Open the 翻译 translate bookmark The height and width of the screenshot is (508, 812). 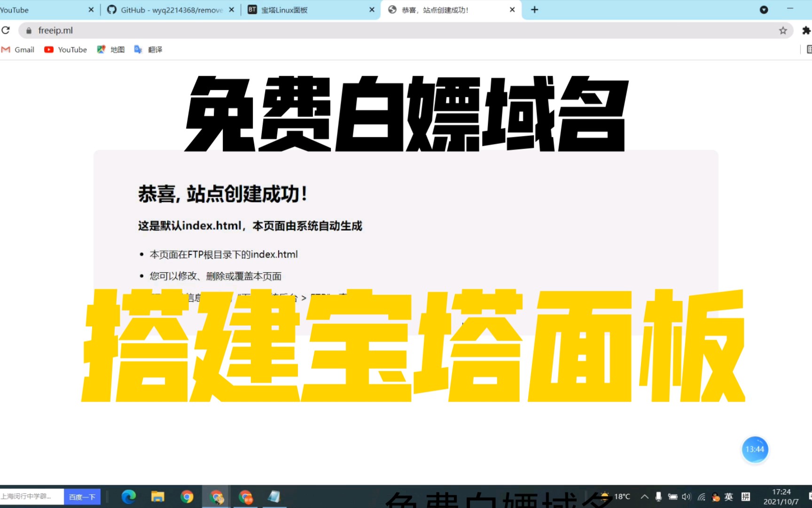coord(148,50)
